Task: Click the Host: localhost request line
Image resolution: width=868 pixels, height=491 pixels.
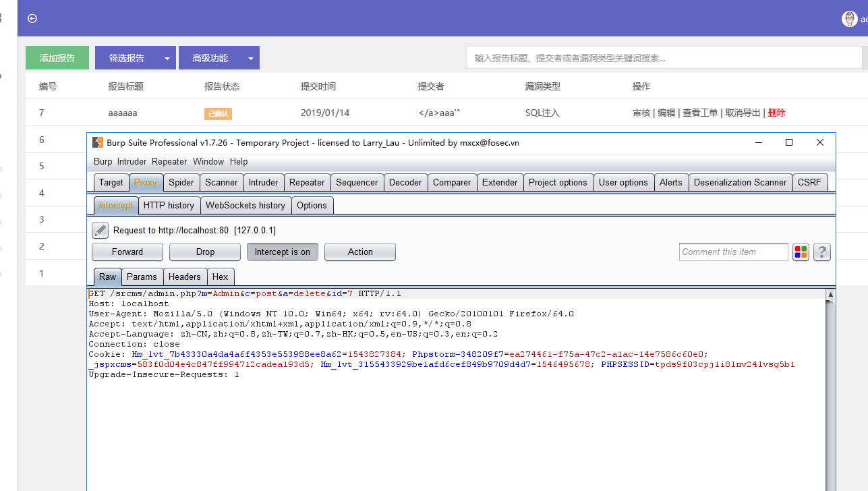Action: [129, 304]
